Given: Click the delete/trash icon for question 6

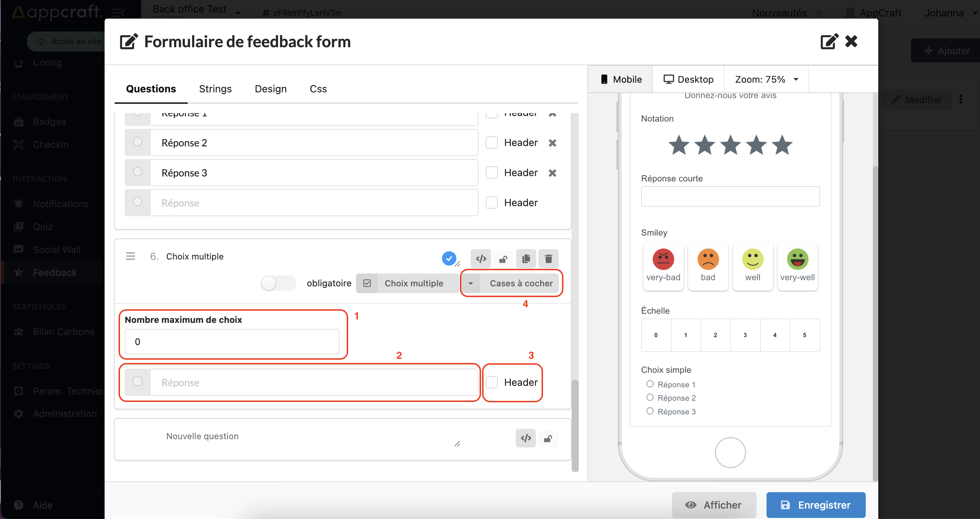Looking at the screenshot, I should (x=549, y=258).
